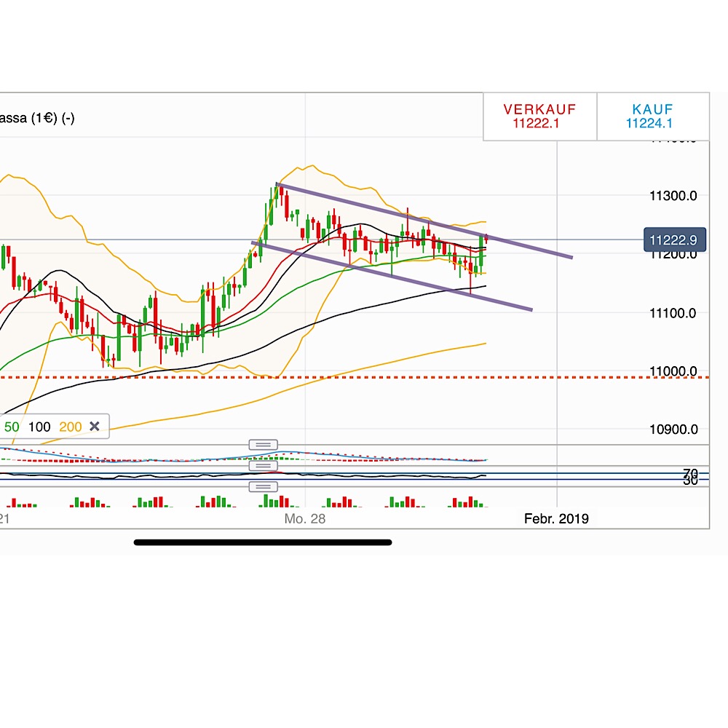Click the volume panel grip handle icon
Screen dimensions: 728x728
(x=264, y=486)
